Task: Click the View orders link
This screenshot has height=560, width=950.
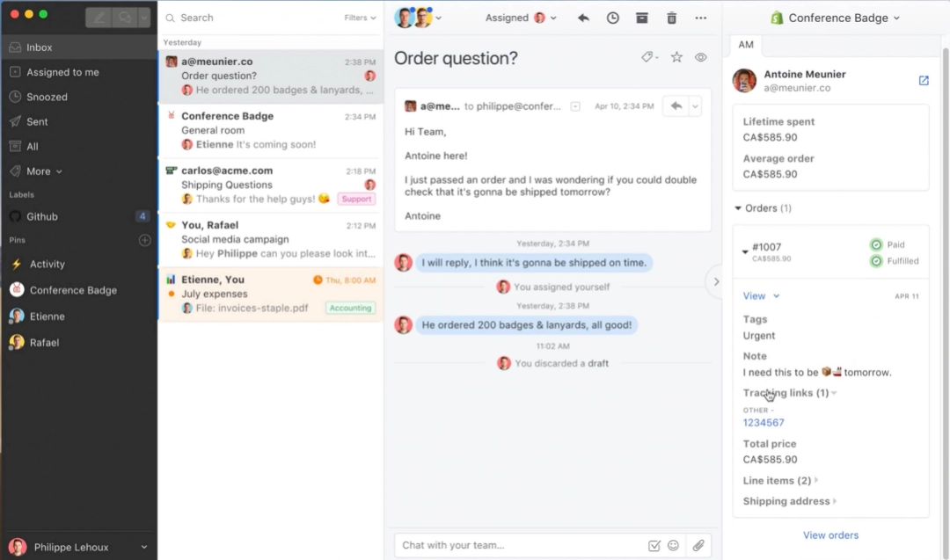Action: click(x=830, y=535)
